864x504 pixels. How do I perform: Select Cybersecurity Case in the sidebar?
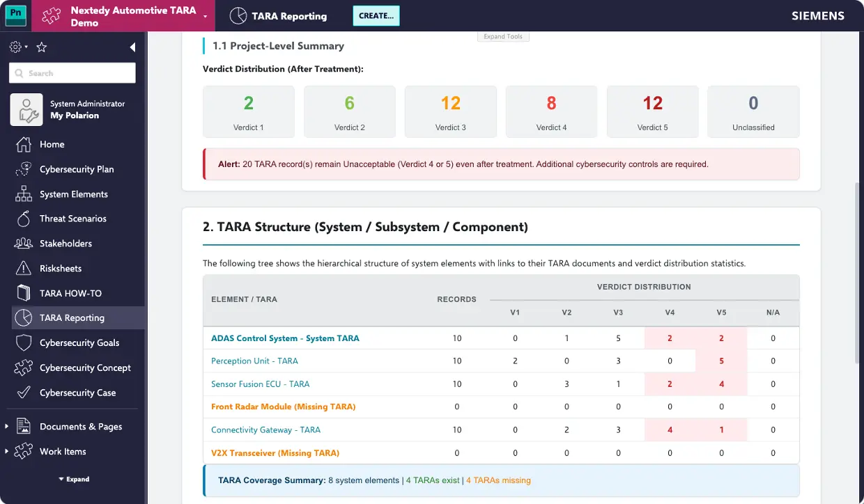click(77, 393)
